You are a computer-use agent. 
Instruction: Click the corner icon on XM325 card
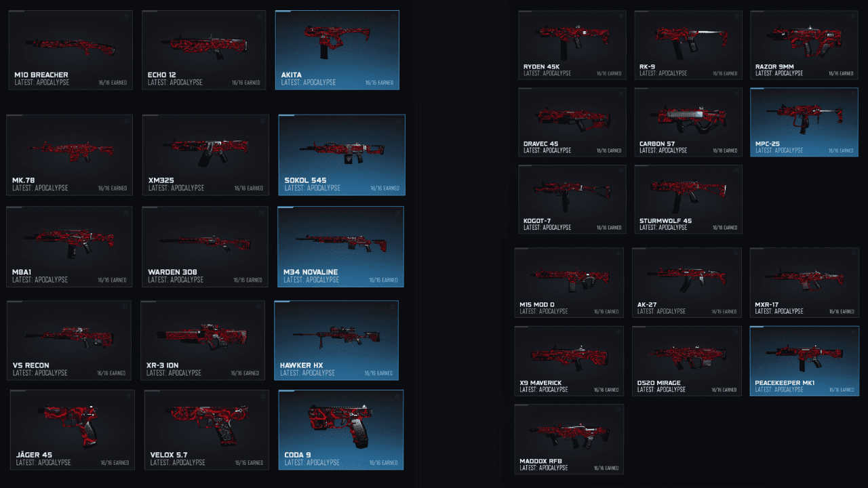261,121
